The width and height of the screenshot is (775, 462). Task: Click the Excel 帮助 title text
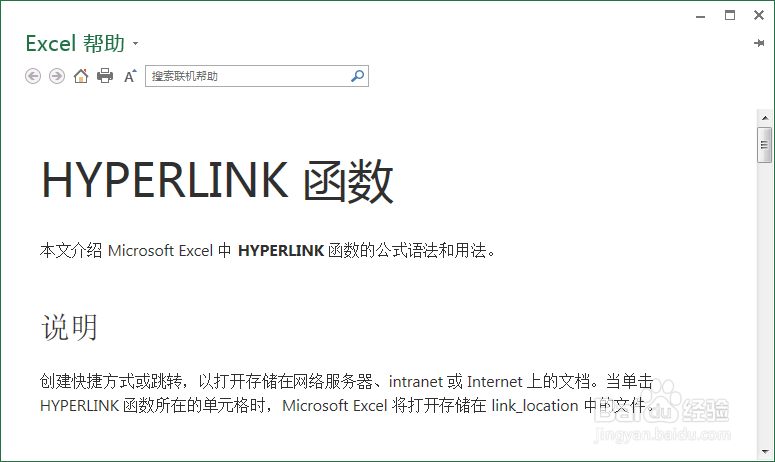point(75,43)
